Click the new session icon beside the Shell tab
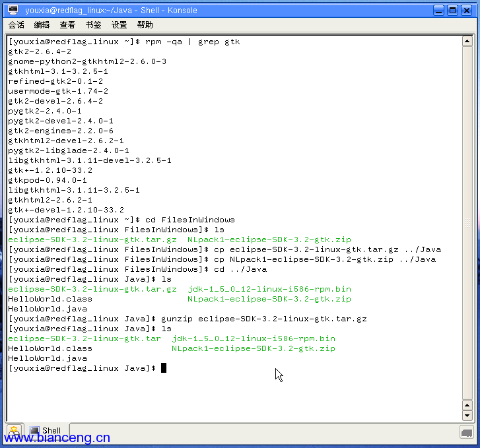This screenshot has width=480, height=448. [14, 432]
